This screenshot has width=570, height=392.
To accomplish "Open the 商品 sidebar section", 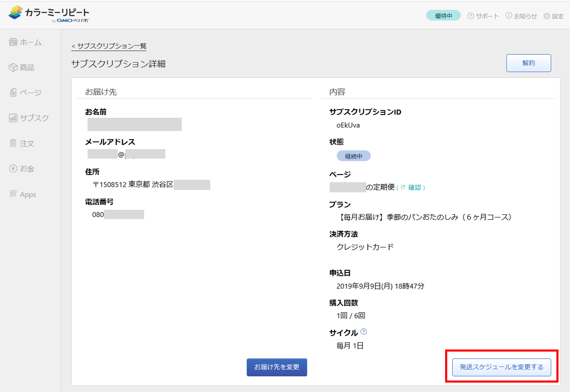I will pos(22,67).
